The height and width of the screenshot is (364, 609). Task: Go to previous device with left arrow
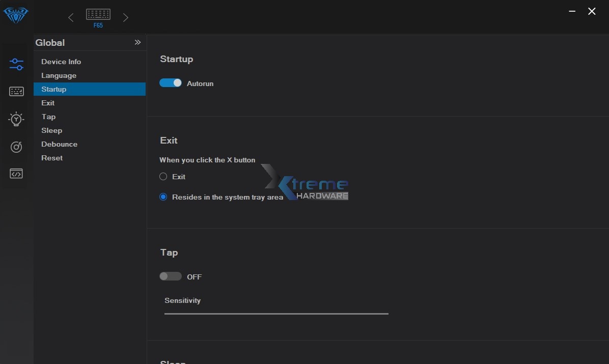point(71,18)
